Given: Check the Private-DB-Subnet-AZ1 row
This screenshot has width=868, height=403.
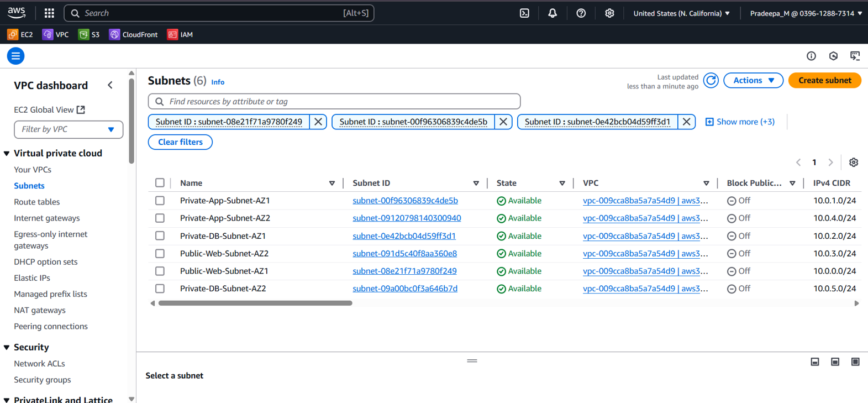Looking at the screenshot, I should pos(160,236).
